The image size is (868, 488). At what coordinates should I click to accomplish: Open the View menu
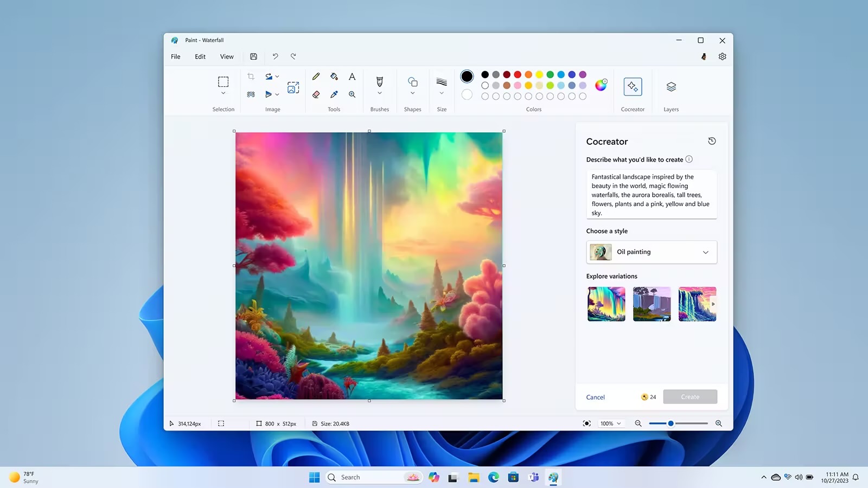[227, 56]
